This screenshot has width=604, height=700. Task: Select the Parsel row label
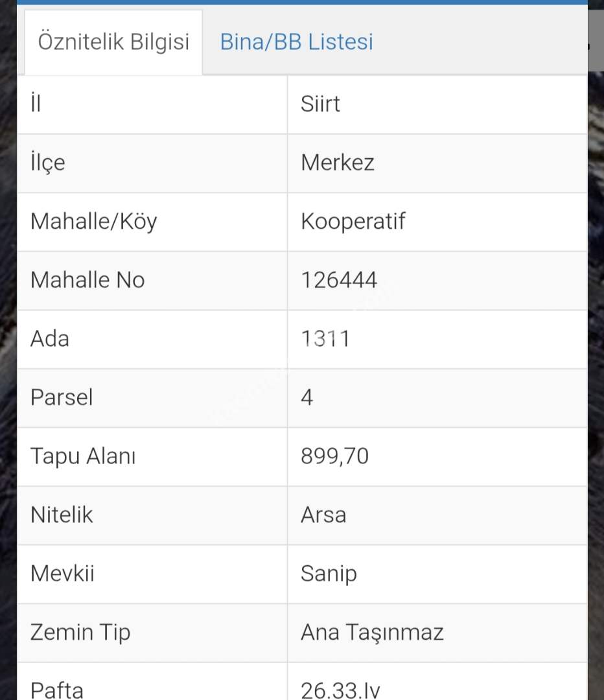point(62,397)
